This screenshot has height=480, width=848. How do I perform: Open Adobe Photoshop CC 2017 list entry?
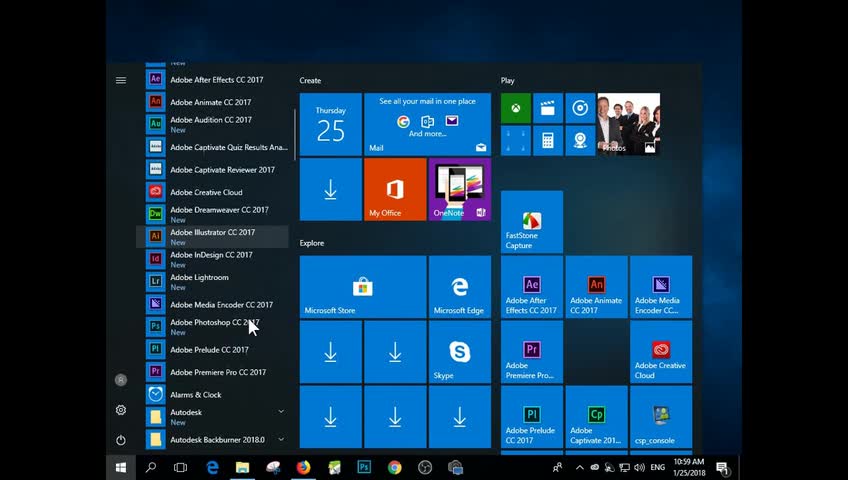pyautogui.click(x=212, y=327)
